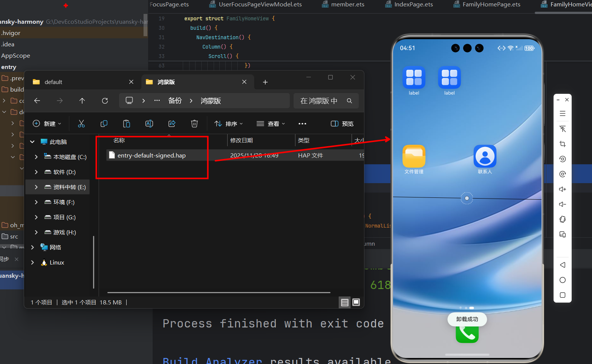Add a new Explorer tab

(265, 82)
